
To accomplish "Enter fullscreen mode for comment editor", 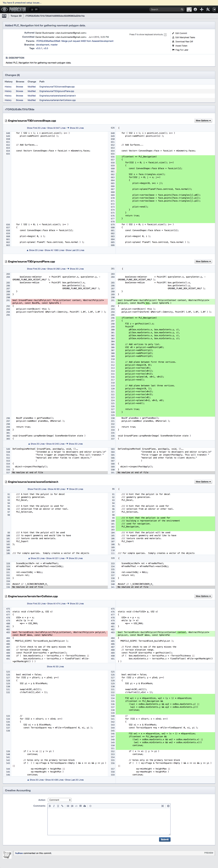I will (x=162, y=806).
